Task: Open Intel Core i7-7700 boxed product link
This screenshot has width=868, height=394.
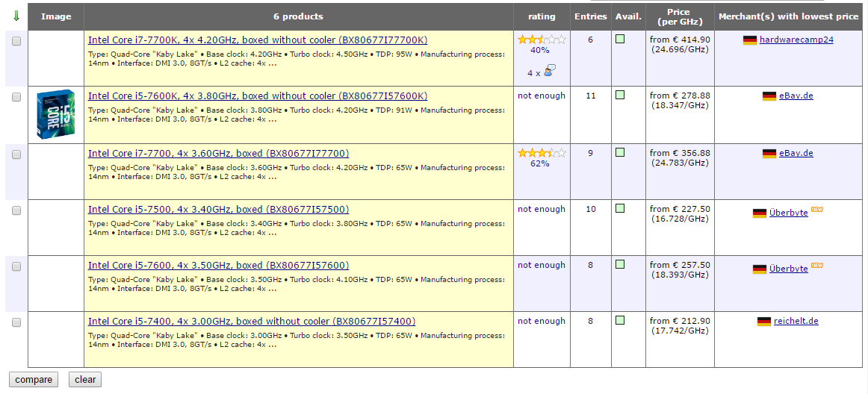Action: click(x=218, y=154)
